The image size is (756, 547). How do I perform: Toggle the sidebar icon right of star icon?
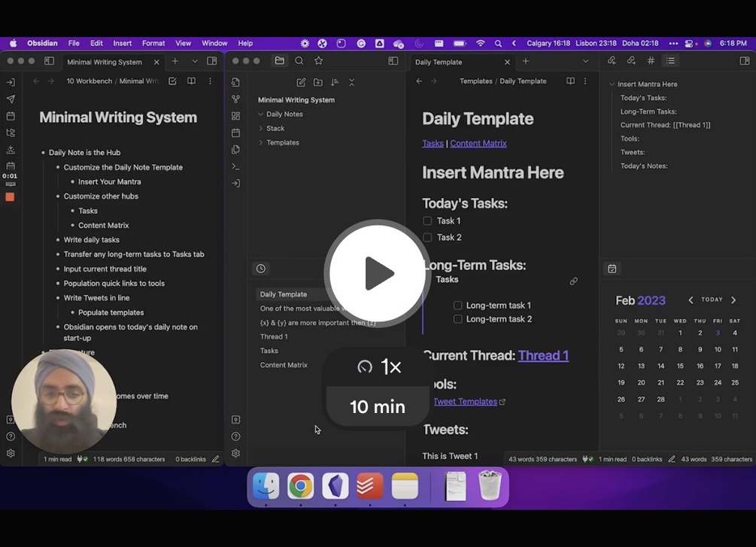393,61
